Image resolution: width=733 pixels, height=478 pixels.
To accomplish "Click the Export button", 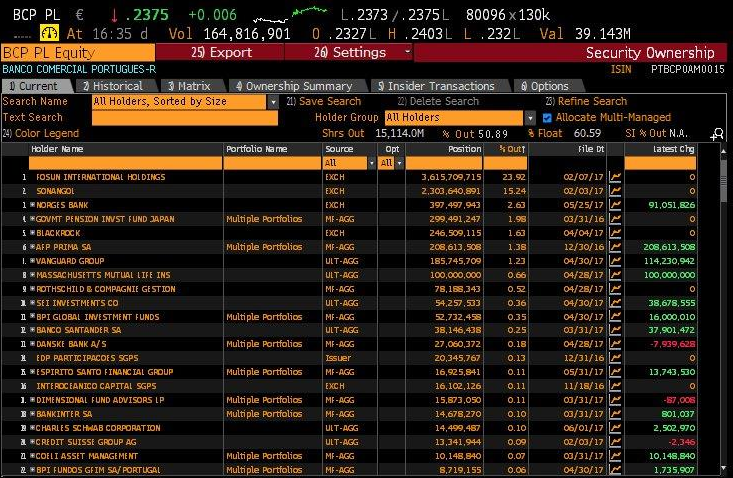I will pos(220,52).
